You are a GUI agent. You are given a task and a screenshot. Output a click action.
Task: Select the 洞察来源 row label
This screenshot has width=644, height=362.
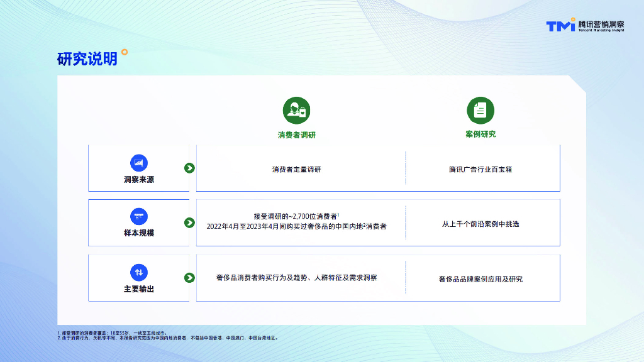point(139,180)
